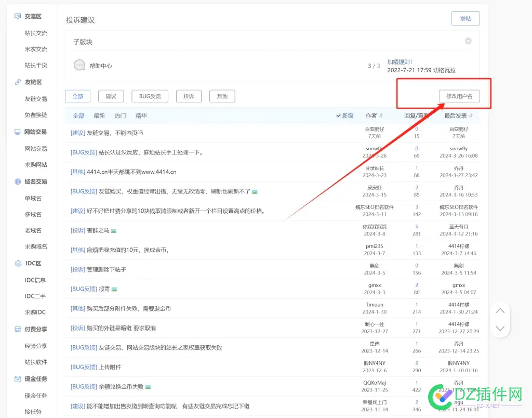This screenshot has height=418, width=532.
Task: Collapse the 子版块 section
Action: [468, 41]
